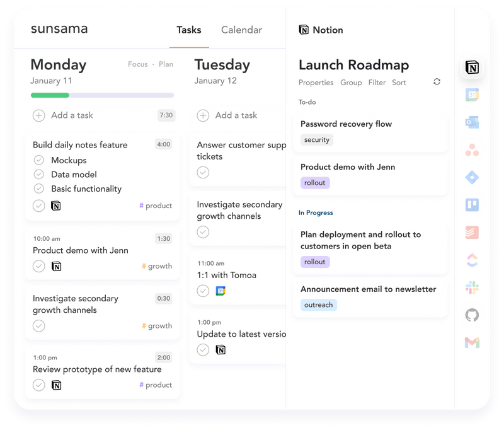
Task: Open the Filter option in Launch Roadmap
Action: click(377, 83)
